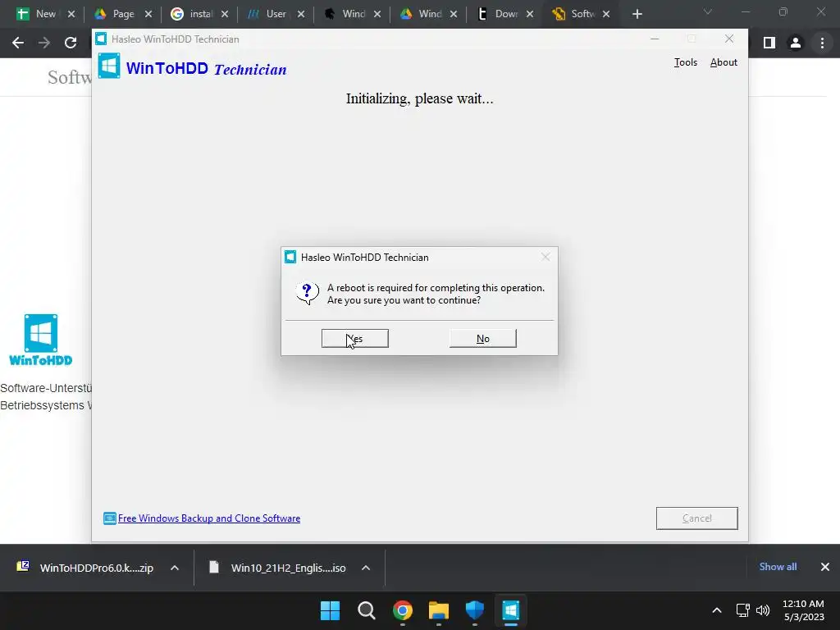Click the WinToHDD logo on the webpage
840x630 pixels.
point(41,340)
